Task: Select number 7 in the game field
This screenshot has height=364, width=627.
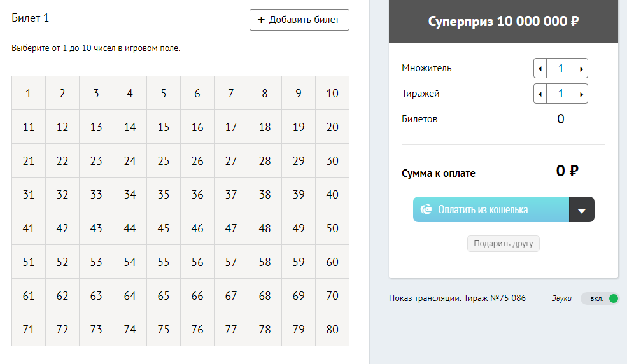Action: (x=231, y=93)
